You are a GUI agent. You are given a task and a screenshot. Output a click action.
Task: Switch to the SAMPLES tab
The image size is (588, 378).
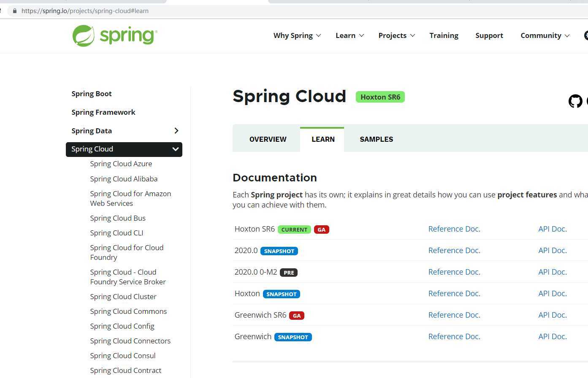click(x=377, y=139)
